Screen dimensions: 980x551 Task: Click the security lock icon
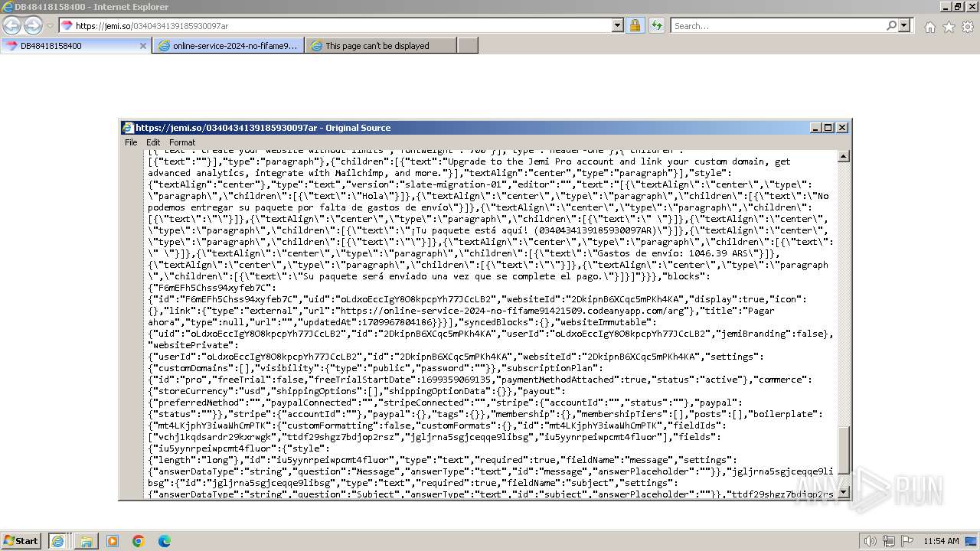click(x=635, y=25)
